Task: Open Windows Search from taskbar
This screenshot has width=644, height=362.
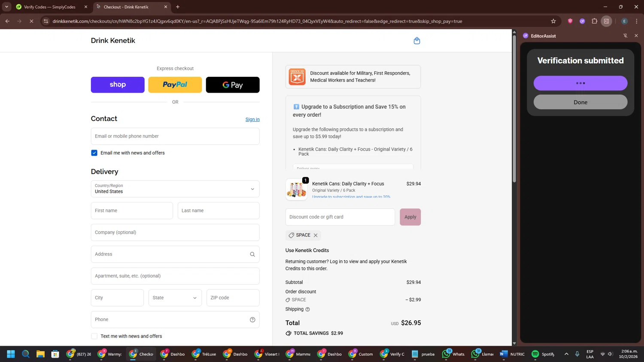Action: tap(26, 354)
